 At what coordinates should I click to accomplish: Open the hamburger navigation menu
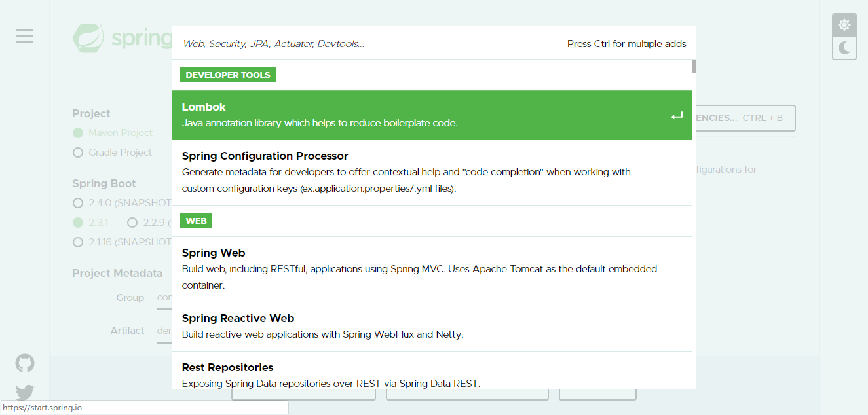pyautogui.click(x=25, y=36)
